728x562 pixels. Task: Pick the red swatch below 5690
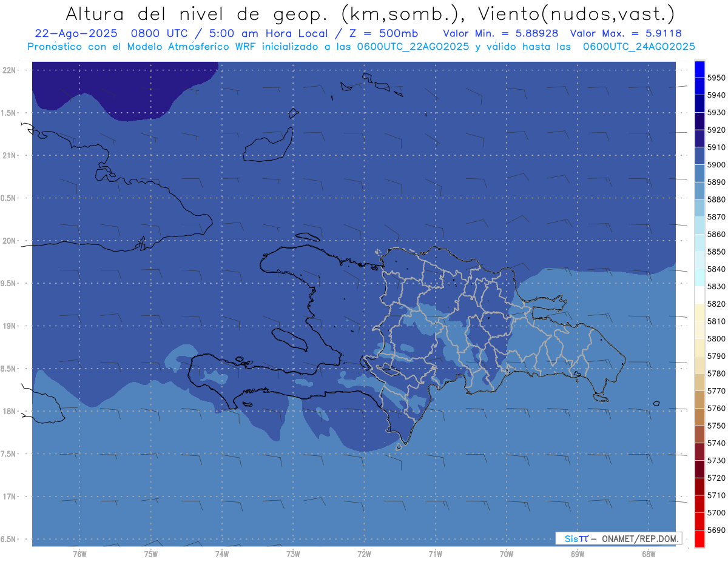point(699,538)
